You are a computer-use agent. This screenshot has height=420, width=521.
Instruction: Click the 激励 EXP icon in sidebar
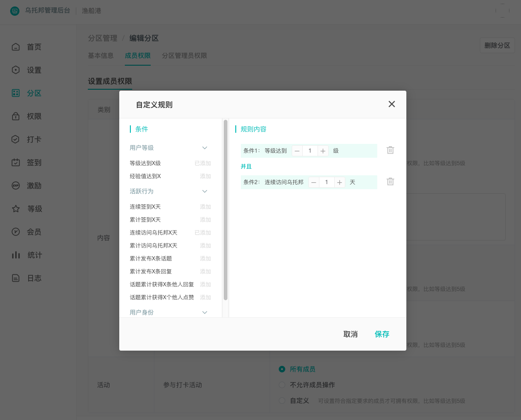16,185
